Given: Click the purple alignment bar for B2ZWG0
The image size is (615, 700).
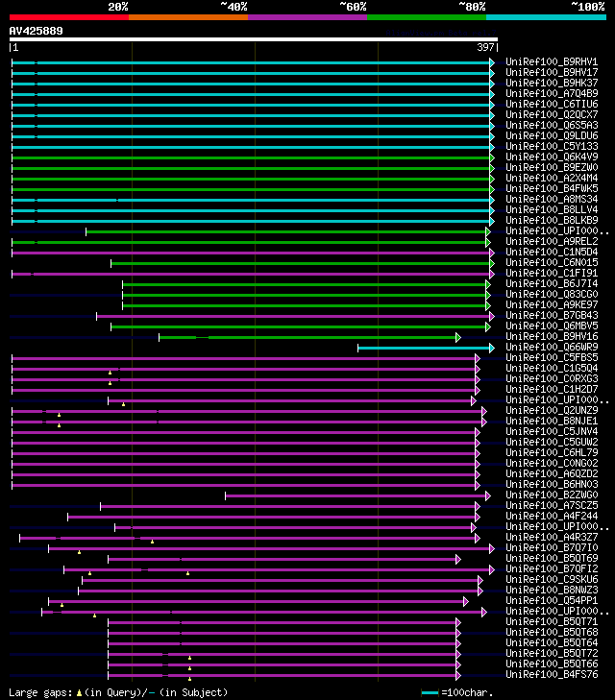Looking at the screenshot, I should click(357, 496).
